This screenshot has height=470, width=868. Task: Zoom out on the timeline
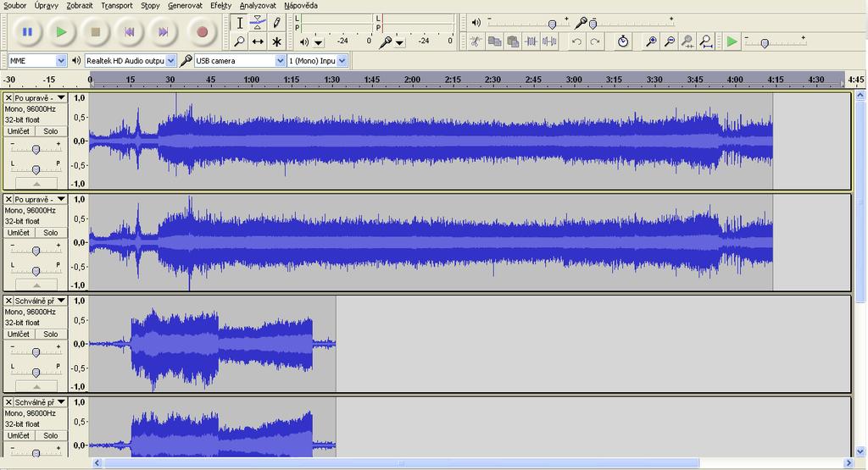[670, 41]
